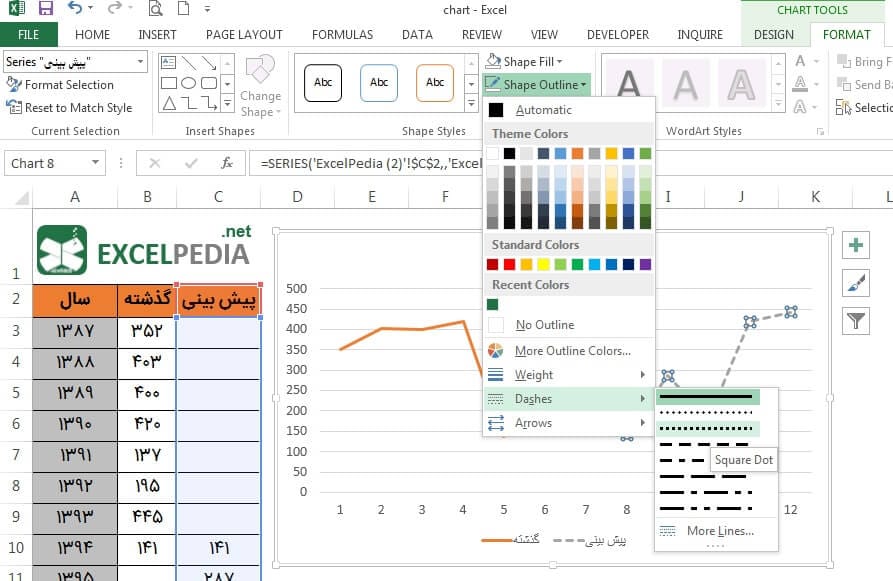Click the Undo arrow icon
The height and width of the screenshot is (581, 893).
click(x=75, y=8)
